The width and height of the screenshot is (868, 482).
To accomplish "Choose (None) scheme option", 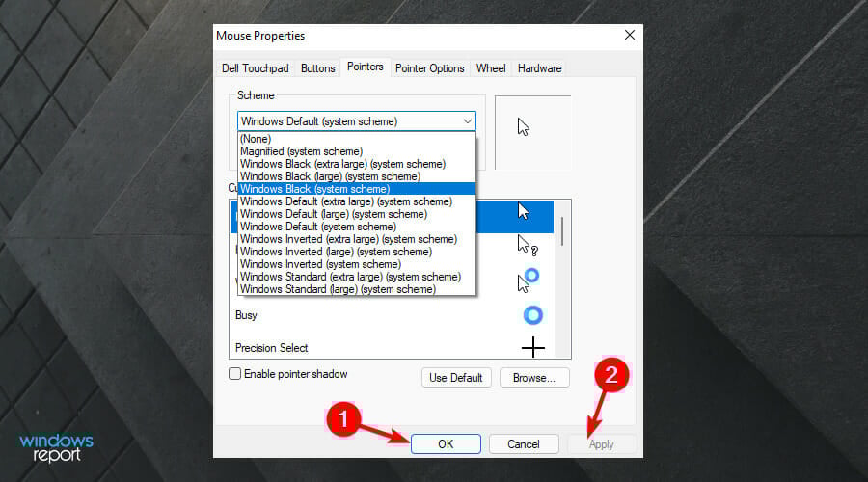I will click(357, 139).
